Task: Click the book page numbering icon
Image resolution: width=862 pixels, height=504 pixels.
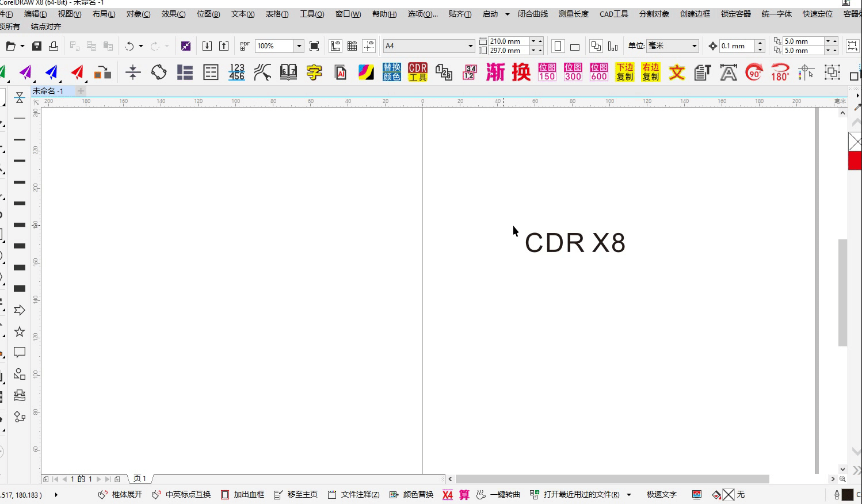Action: pos(288,72)
